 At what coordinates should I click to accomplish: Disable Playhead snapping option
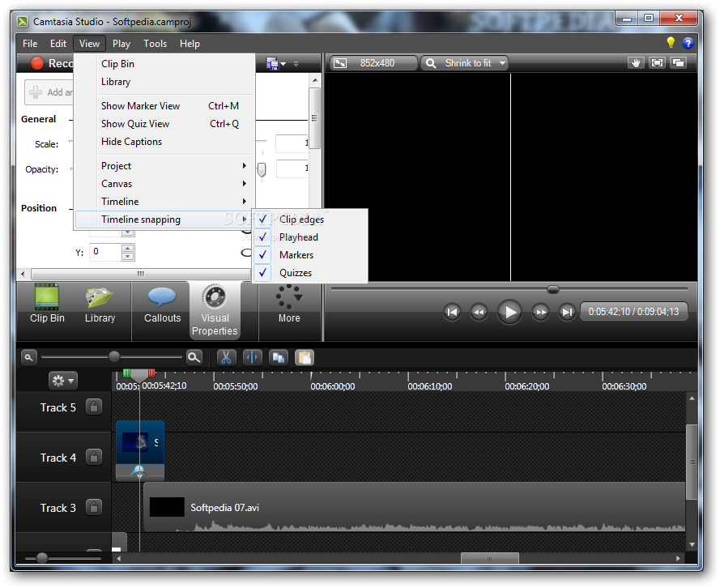point(298,236)
